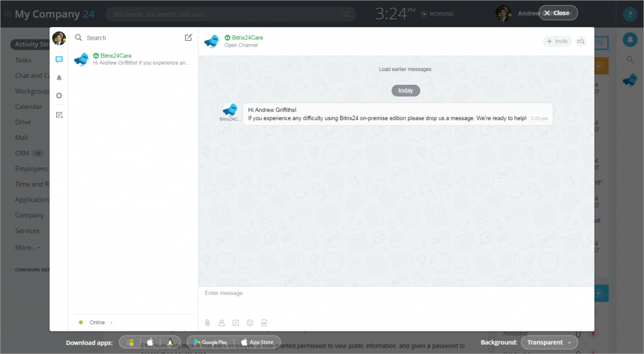
Task: Expand the More... menu in left sidebar
Action: pyautogui.click(x=28, y=247)
